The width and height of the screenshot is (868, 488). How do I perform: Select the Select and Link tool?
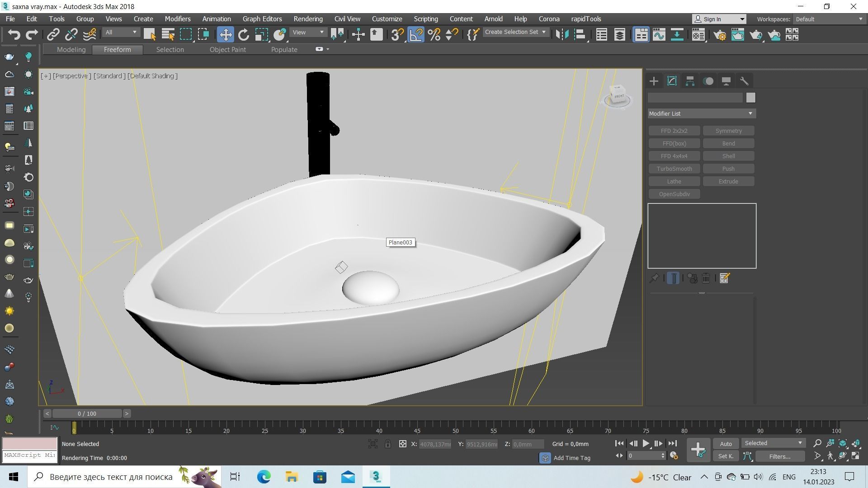53,35
